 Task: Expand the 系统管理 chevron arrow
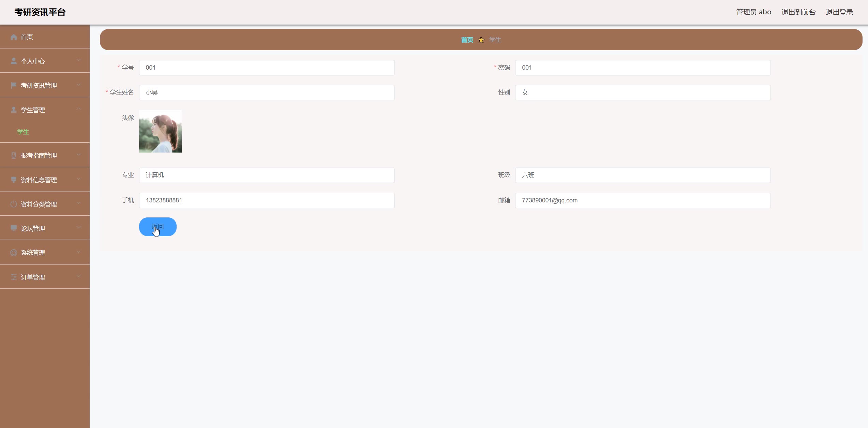[x=79, y=252]
